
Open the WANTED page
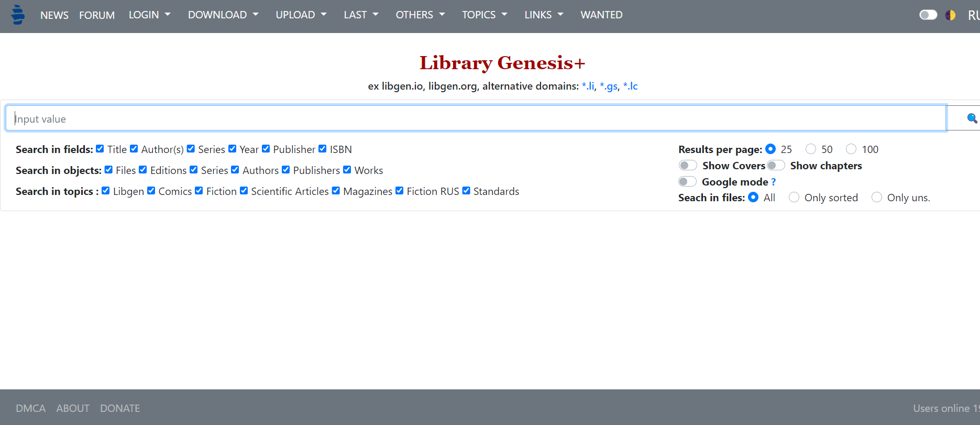[x=601, y=15]
